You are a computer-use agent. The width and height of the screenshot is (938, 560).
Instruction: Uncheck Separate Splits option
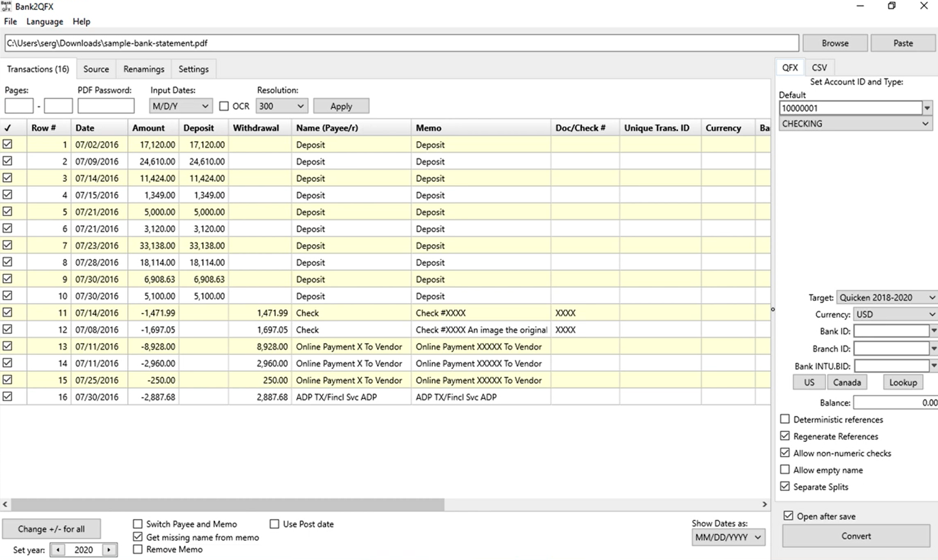click(x=785, y=486)
